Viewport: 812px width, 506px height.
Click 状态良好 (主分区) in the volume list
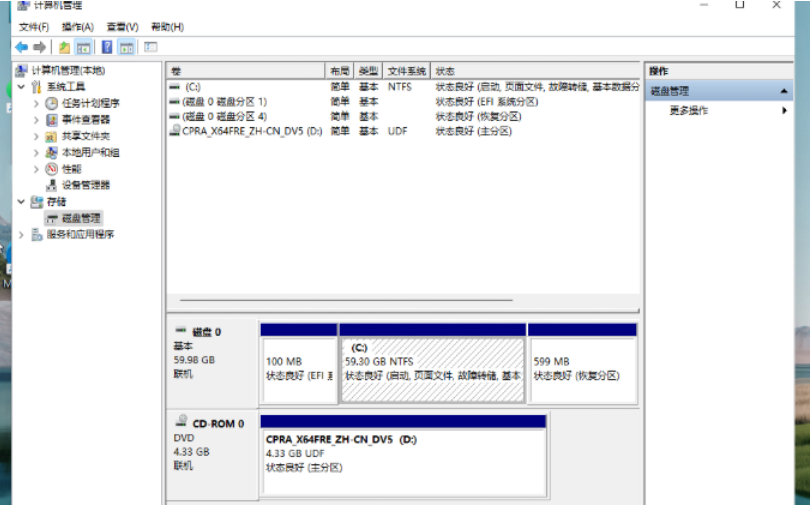(473, 132)
